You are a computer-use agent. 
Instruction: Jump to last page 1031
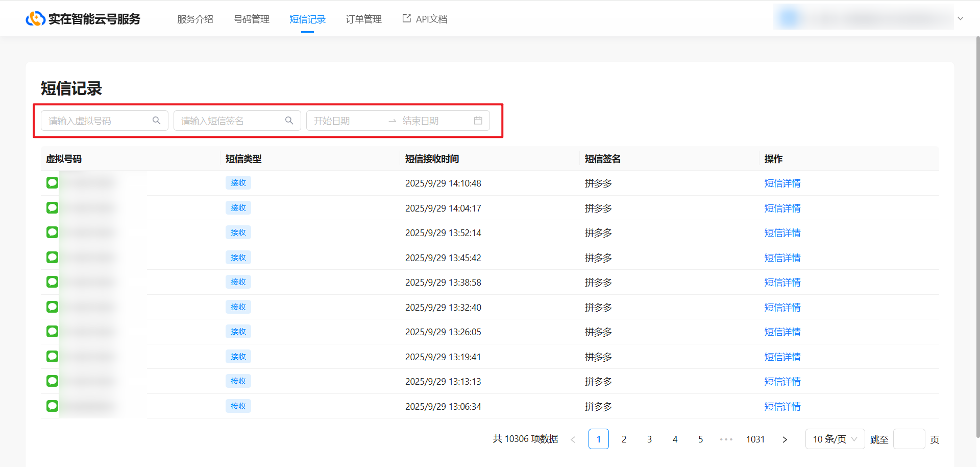755,439
